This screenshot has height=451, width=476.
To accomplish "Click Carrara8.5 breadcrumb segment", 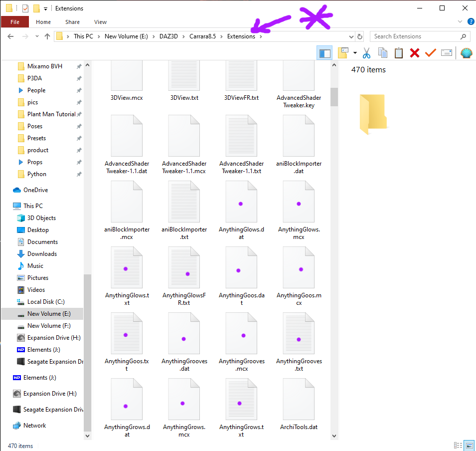I will (x=202, y=36).
